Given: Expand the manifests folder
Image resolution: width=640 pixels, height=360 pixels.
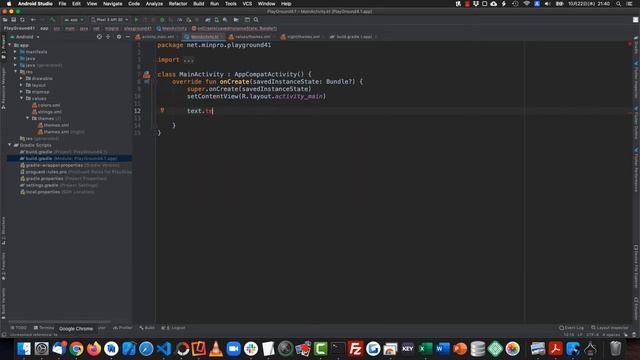Looking at the screenshot, I should 16,52.
